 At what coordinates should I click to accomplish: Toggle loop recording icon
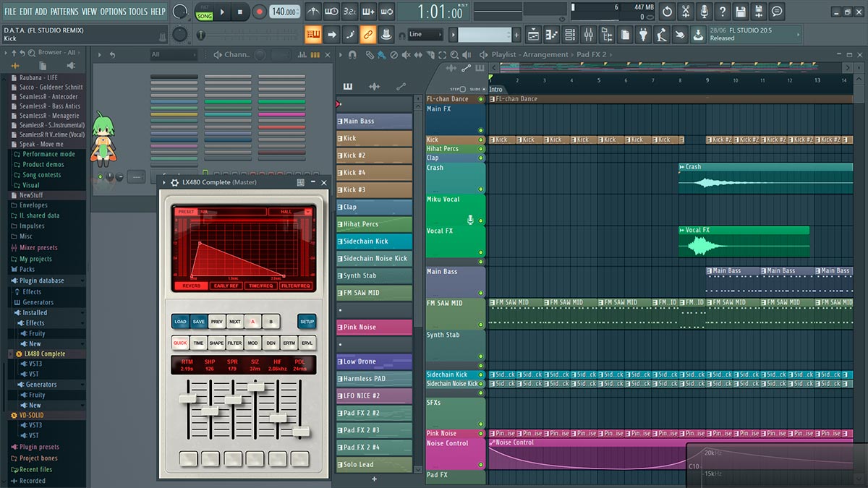[387, 12]
